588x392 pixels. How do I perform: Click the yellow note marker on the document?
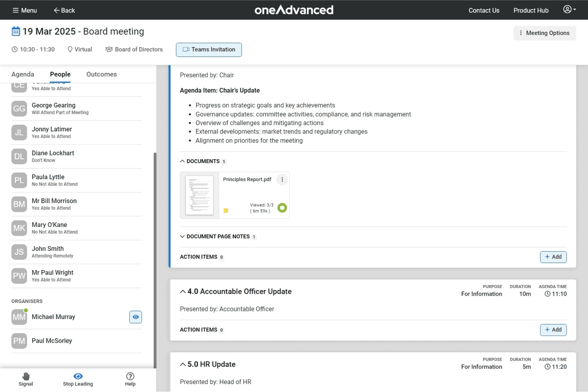[x=226, y=211]
